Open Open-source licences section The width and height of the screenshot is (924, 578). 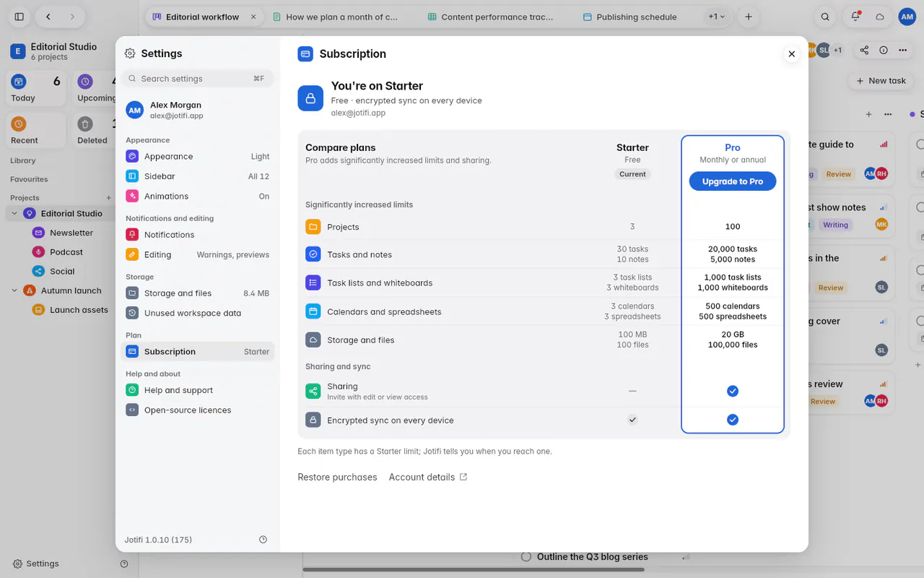pyautogui.click(x=197, y=410)
